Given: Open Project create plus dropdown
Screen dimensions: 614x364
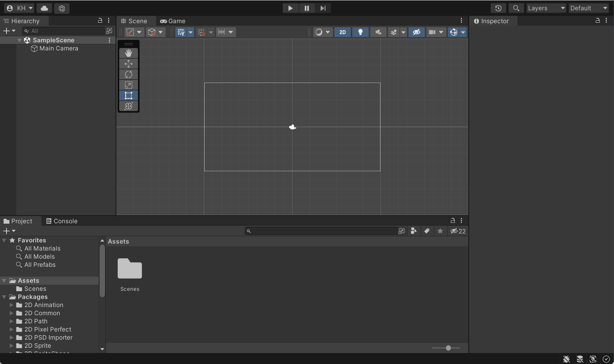Looking at the screenshot, I should pyautogui.click(x=9, y=231).
